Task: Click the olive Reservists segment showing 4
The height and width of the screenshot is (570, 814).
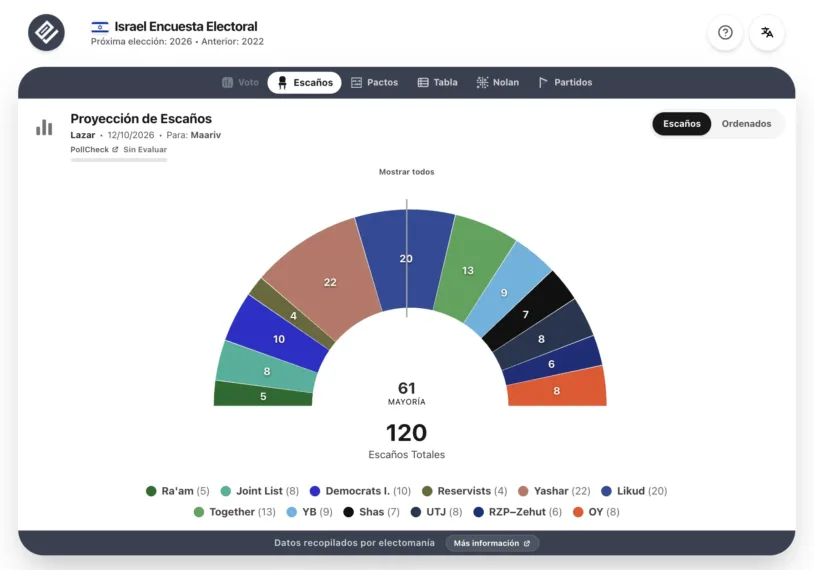Action: click(293, 315)
